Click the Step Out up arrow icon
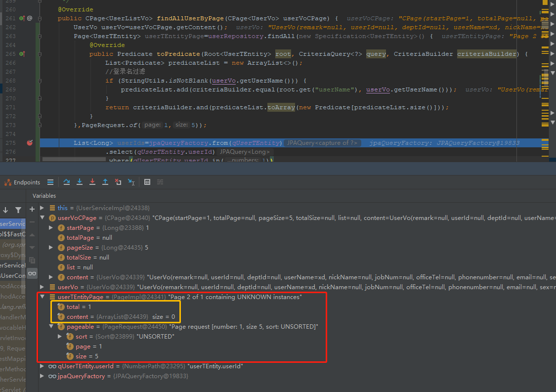The image size is (556, 392). click(105, 182)
